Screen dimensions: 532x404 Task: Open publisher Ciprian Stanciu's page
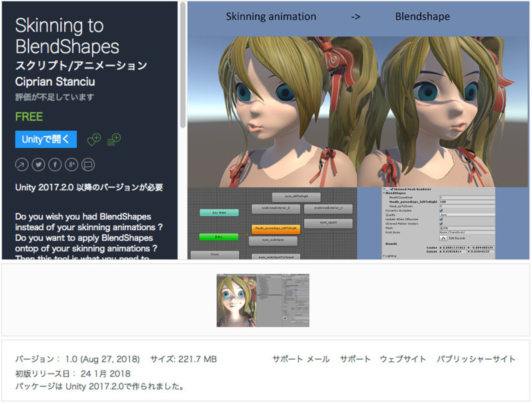[x=55, y=82]
